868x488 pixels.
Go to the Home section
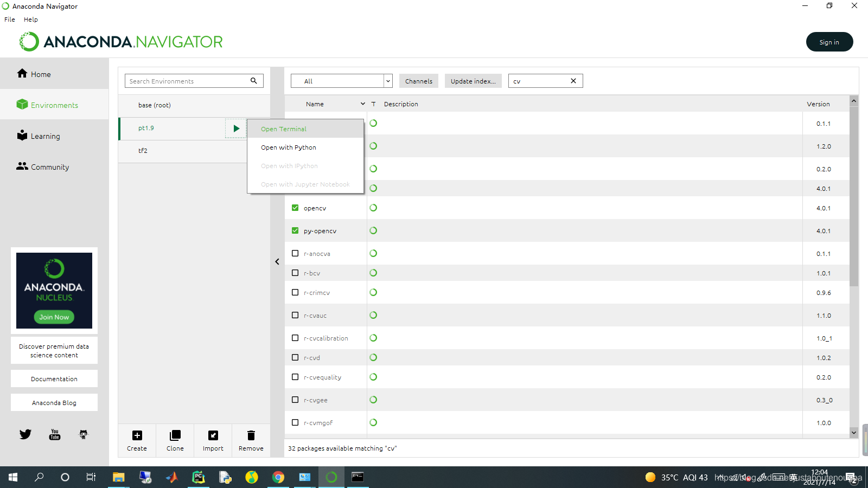point(34,74)
